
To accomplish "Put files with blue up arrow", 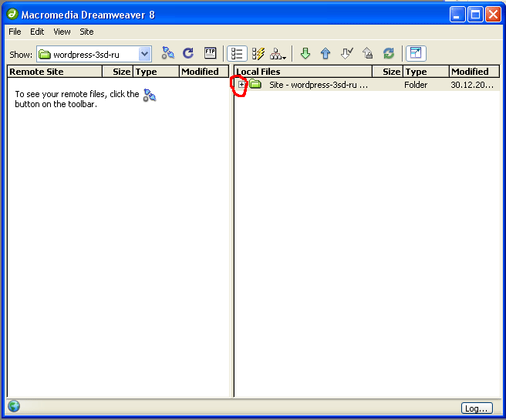I will pos(326,53).
